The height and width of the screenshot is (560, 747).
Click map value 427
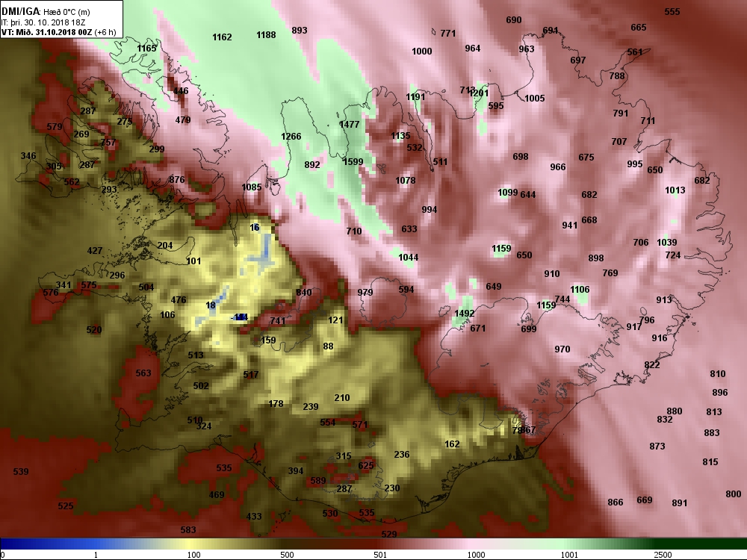(95, 251)
